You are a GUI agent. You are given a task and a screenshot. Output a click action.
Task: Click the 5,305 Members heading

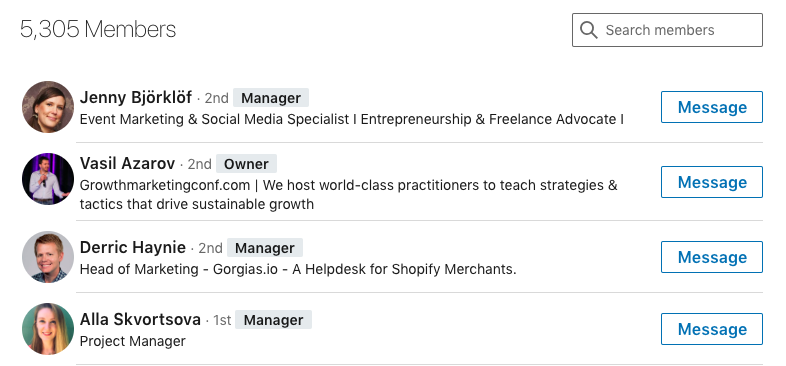click(98, 30)
